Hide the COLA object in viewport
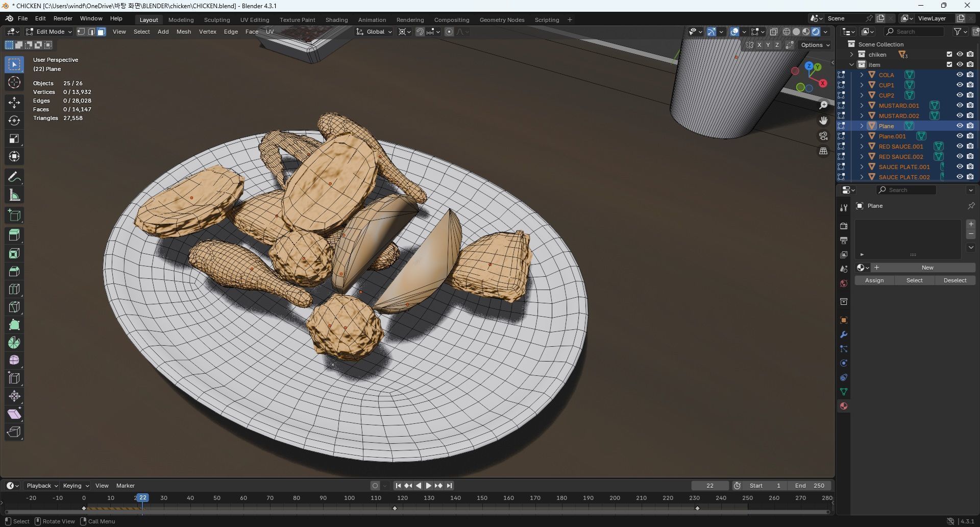 [960, 75]
